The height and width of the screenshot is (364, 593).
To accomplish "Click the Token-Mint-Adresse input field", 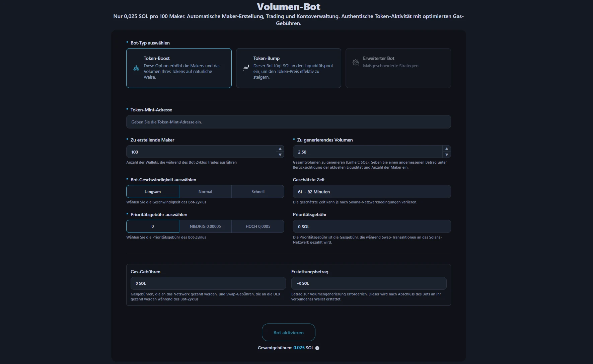I will pyautogui.click(x=288, y=122).
